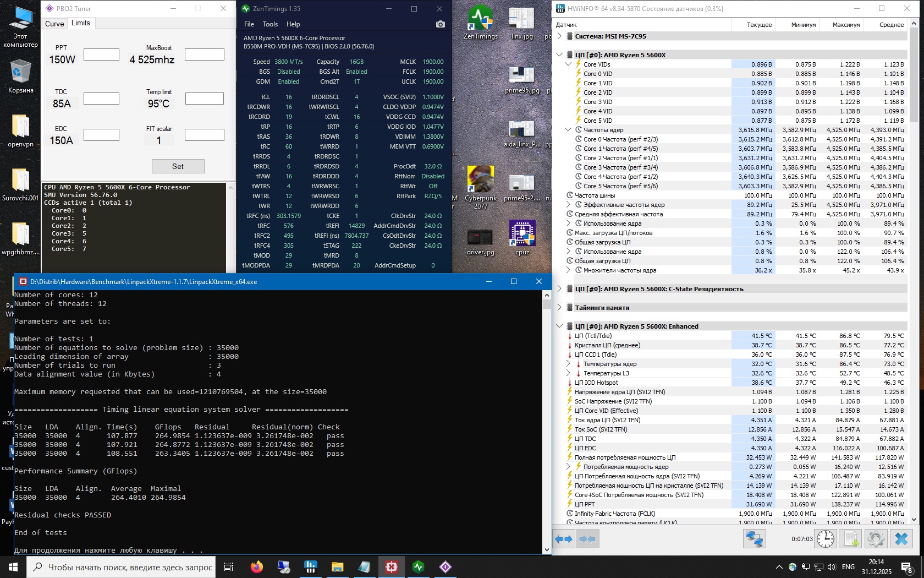
Task: Show hidden system tray icons chevron
Action: [x=779, y=567]
